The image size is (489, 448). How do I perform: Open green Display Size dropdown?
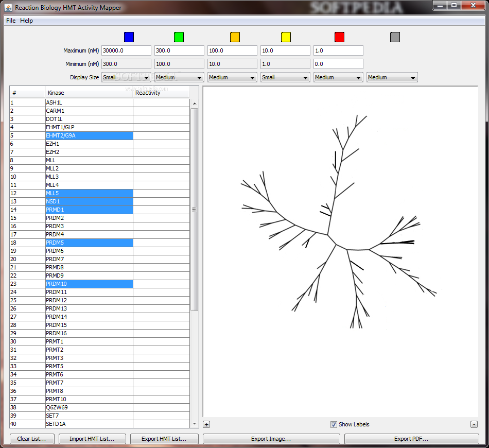[x=179, y=77]
